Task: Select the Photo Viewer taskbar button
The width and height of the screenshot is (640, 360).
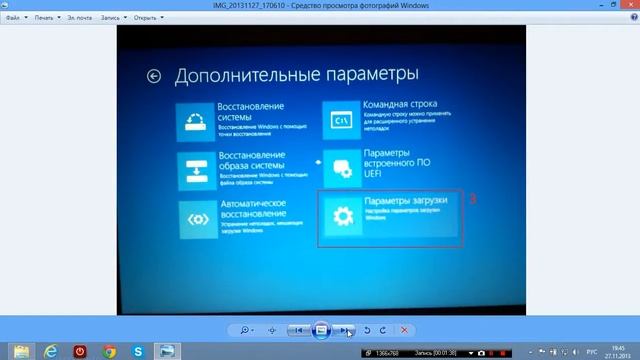Action: point(167,351)
